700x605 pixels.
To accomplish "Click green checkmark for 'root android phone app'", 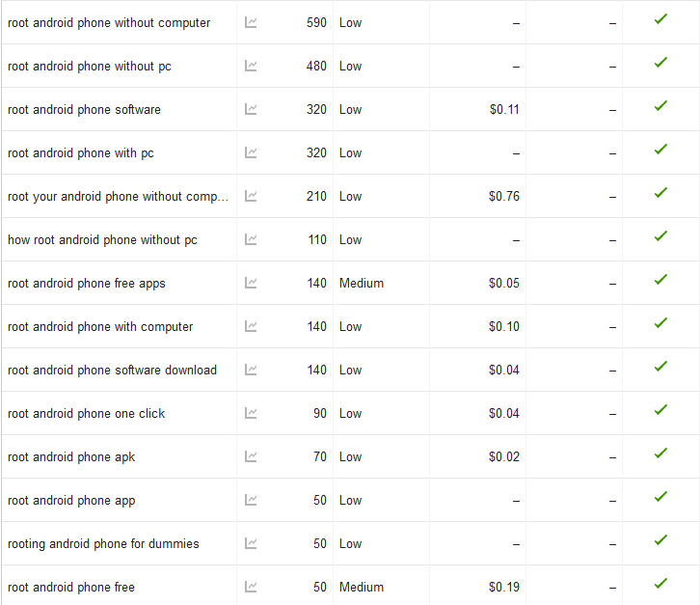I will (660, 497).
